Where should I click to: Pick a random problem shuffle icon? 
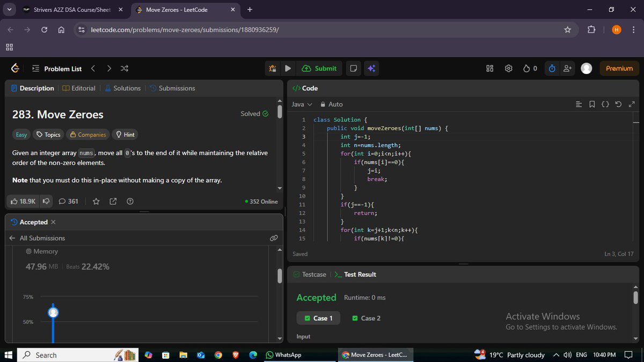(x=125, y=68)
